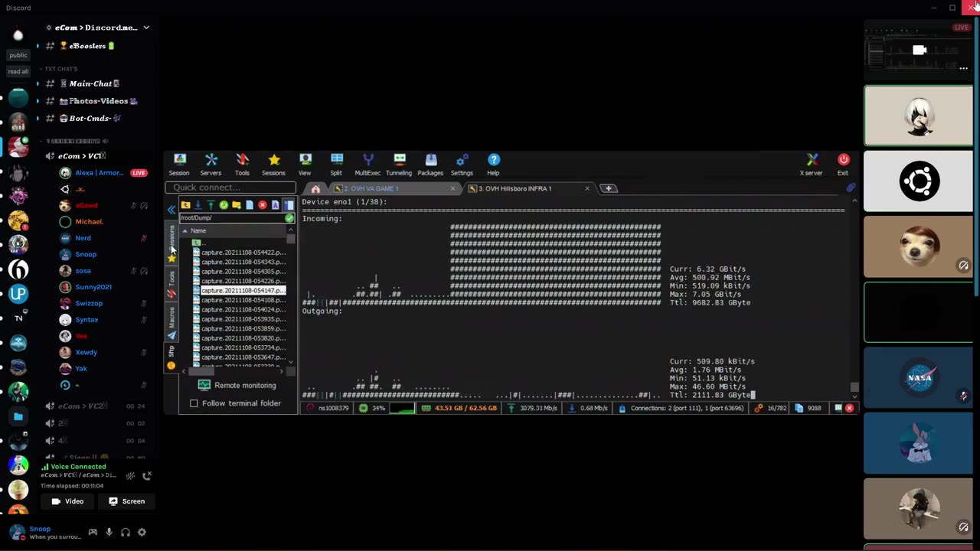Click the SFTP upload arrow icon

point(211,205)
